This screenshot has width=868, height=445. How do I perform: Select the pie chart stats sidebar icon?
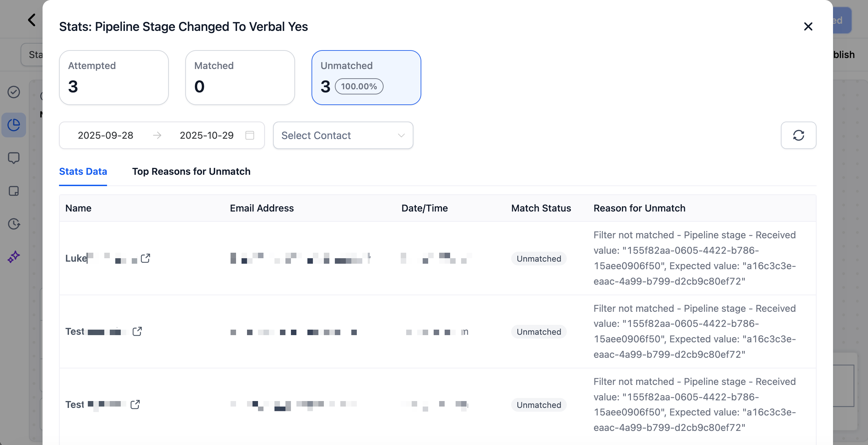coord(14,125)
